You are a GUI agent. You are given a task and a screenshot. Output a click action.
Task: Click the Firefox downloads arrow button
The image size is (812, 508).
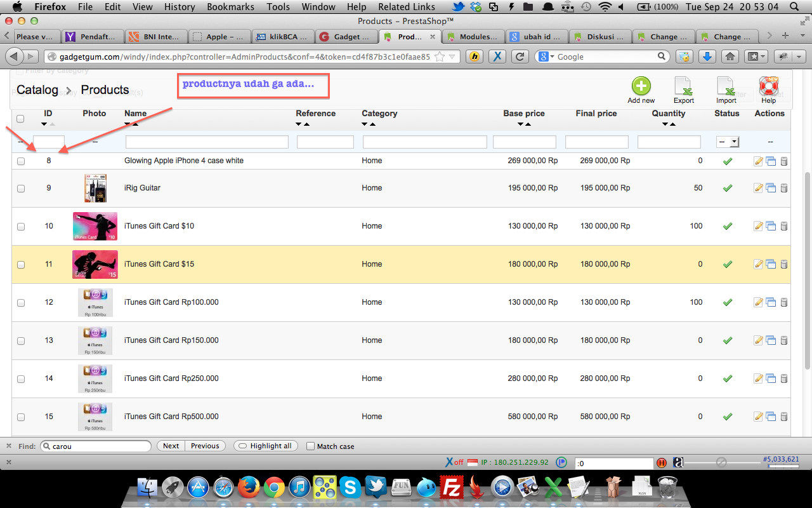707,57
